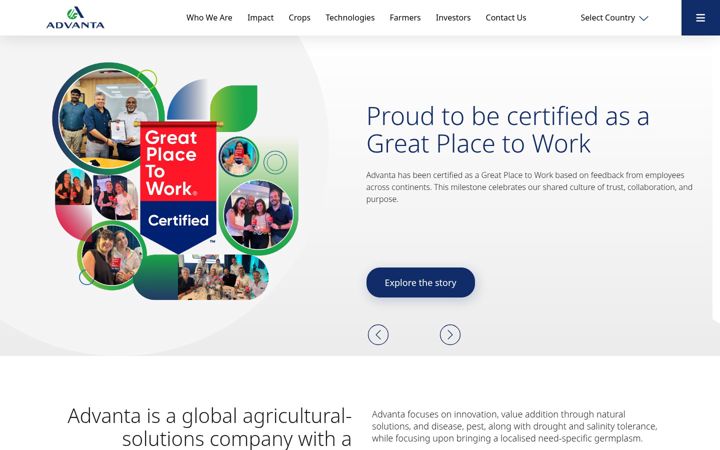This screenshot has width=720, height=450.
Task: Click the Explore the story button
Action: coord(421,282)
